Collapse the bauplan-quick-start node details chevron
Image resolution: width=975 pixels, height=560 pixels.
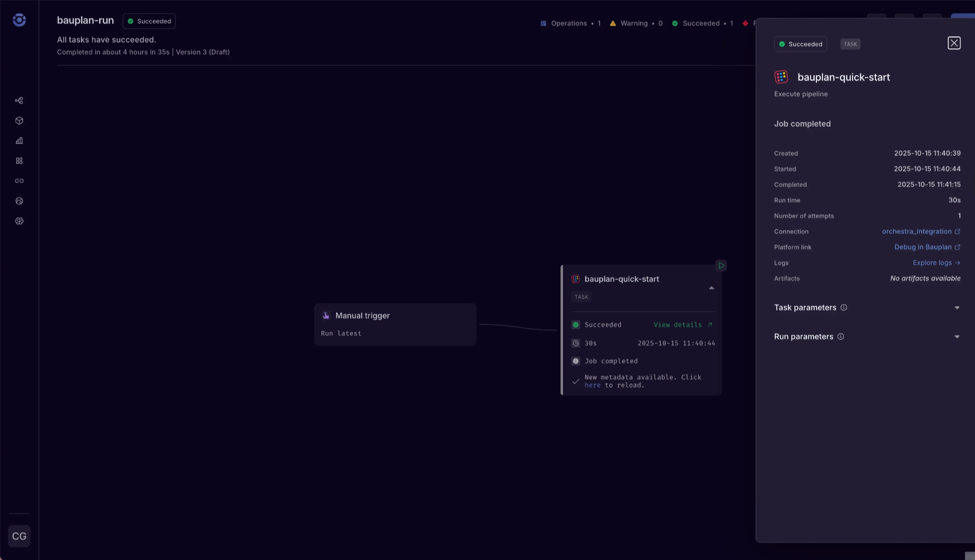click(x=711, y=288)
